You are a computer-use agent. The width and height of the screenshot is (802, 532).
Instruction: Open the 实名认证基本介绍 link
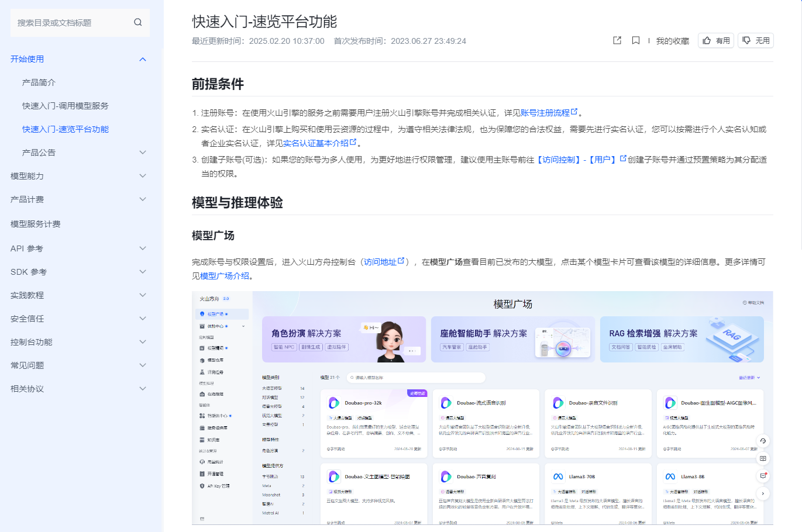(319, 143)
